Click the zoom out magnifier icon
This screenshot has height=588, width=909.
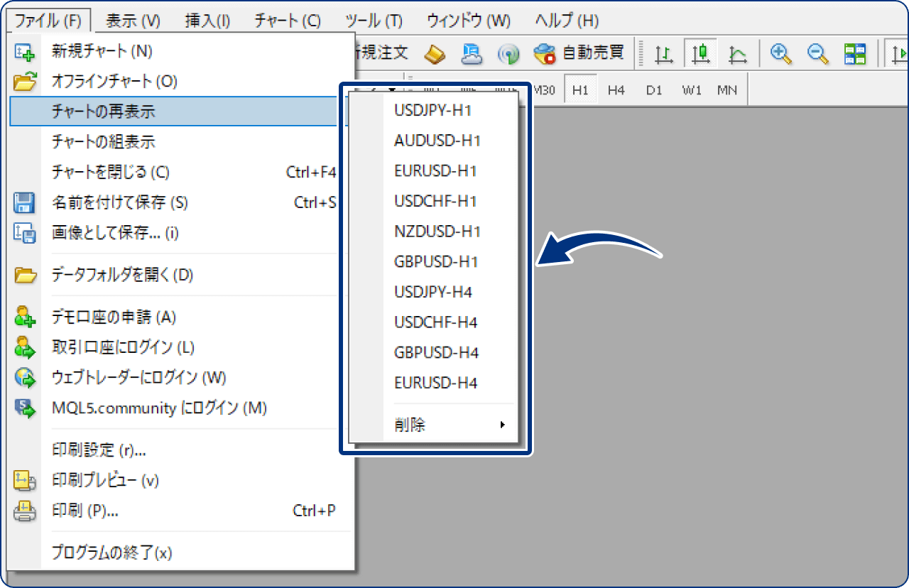point(818,53)
